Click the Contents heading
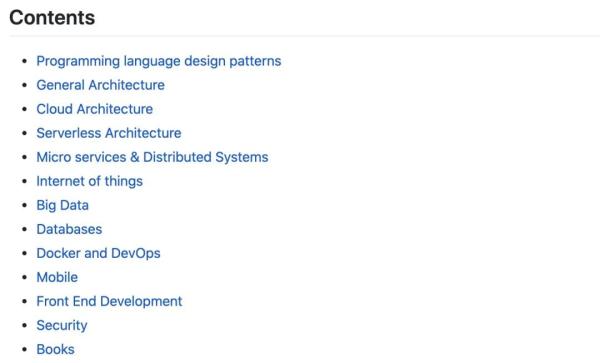The width and height of the screenshot is (600, 363). click(x=52, y=18)
